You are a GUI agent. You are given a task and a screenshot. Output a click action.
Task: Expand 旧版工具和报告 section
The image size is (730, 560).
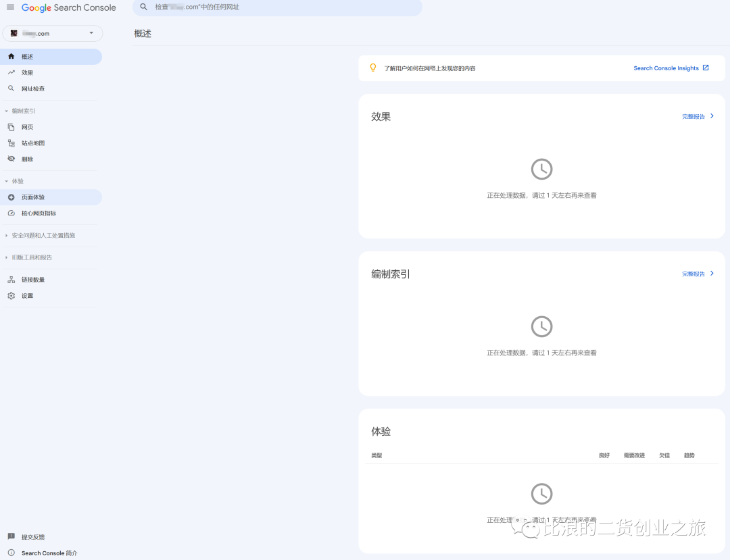pyautogui.click(x=7, y=257)
